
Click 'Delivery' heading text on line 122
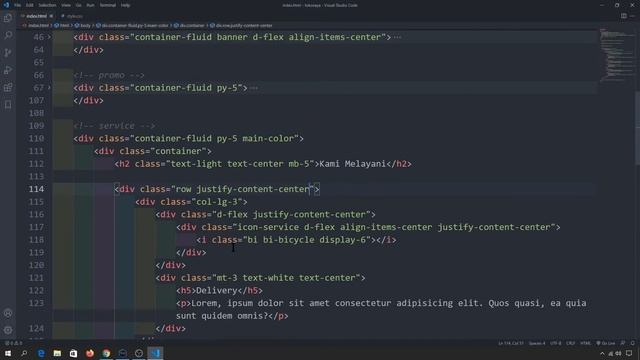tap(217, 291)
